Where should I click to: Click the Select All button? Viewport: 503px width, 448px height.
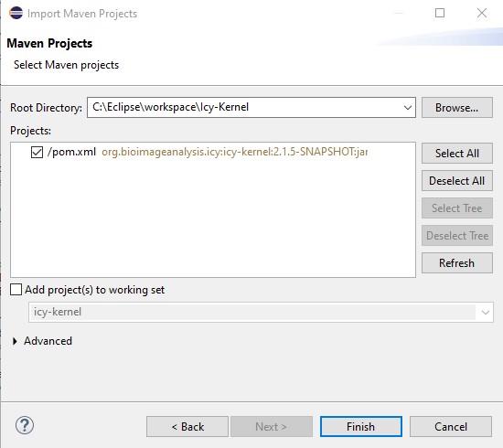456,154
